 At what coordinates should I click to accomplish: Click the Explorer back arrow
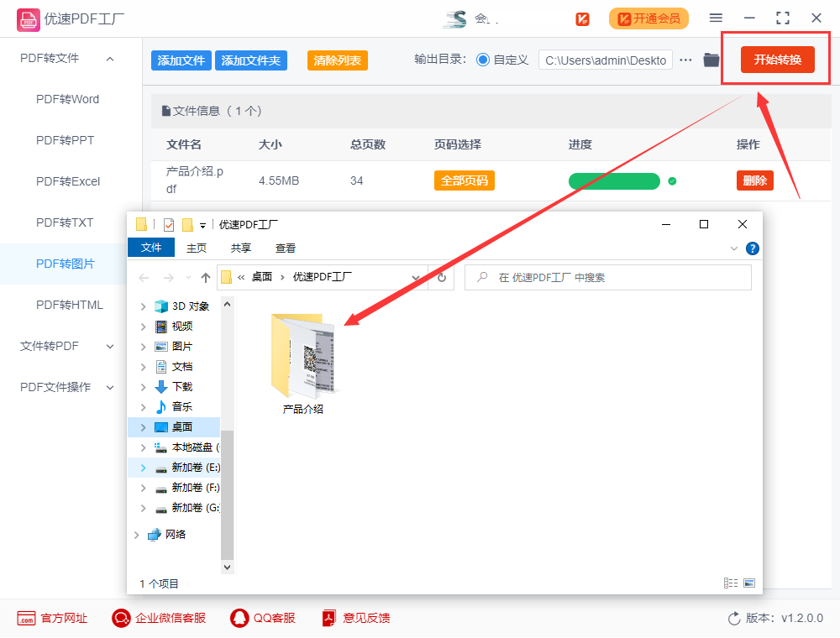(x=144, y=277)
